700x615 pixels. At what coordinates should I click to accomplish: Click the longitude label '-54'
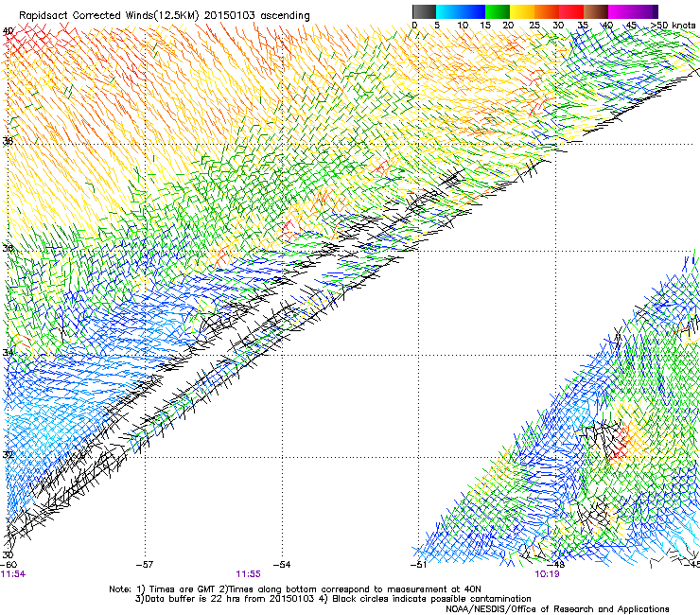click(282, 565)
